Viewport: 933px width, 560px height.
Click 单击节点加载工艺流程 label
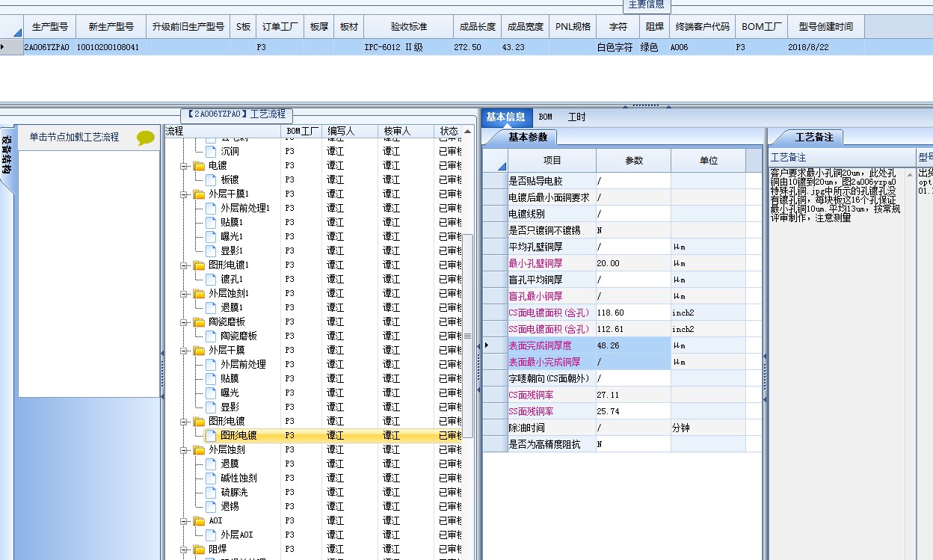[74, 137]
